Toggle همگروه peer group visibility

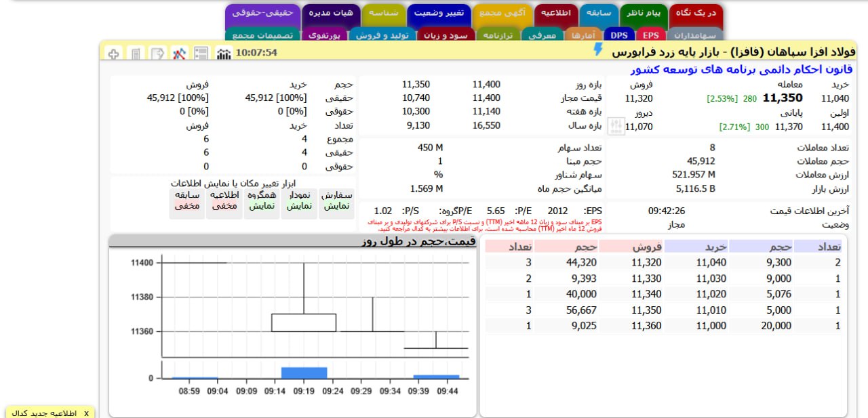click(x=262, y=201)
